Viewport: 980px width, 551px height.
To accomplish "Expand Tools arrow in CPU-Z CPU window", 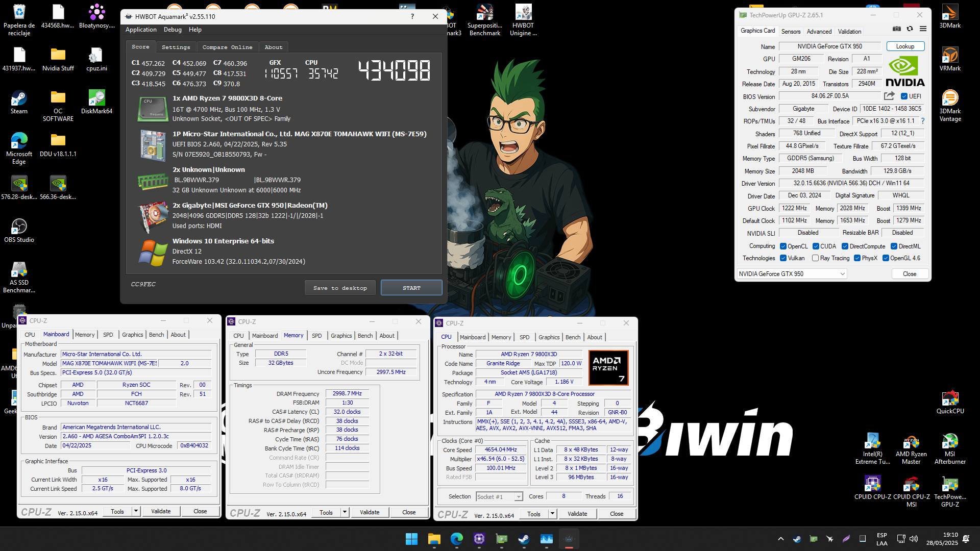I will point(552,514).
